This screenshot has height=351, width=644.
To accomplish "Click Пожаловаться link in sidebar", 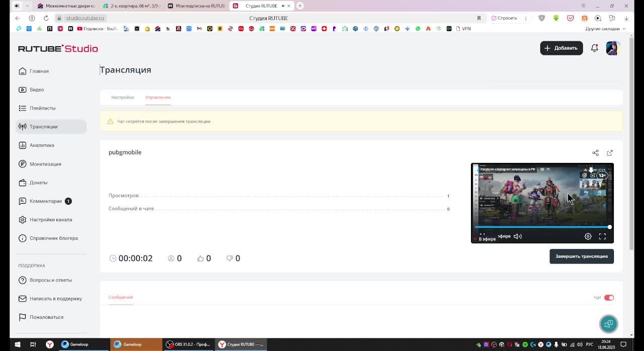I will point(46,317).
